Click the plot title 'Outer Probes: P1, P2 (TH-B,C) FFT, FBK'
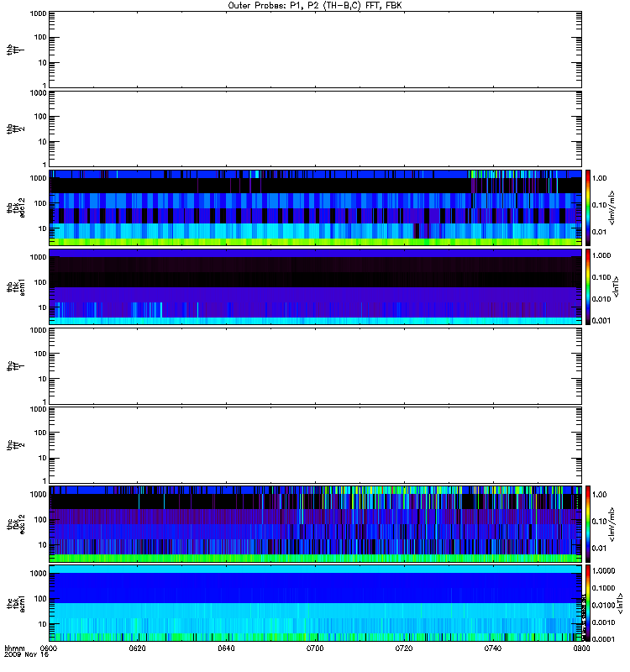The height and width of the screenshot is (672, 630). pos(315,6)
